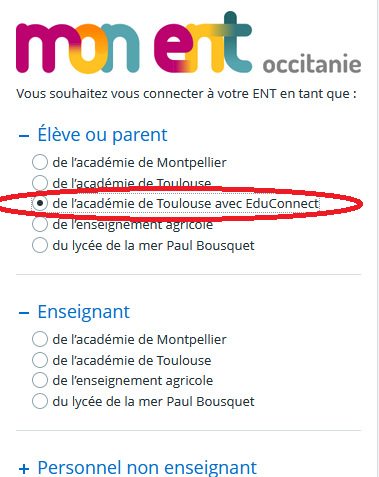379x477 pixels.
Task: Select Élève académie de Montpellier radio
Action: (x=40, y=162)
